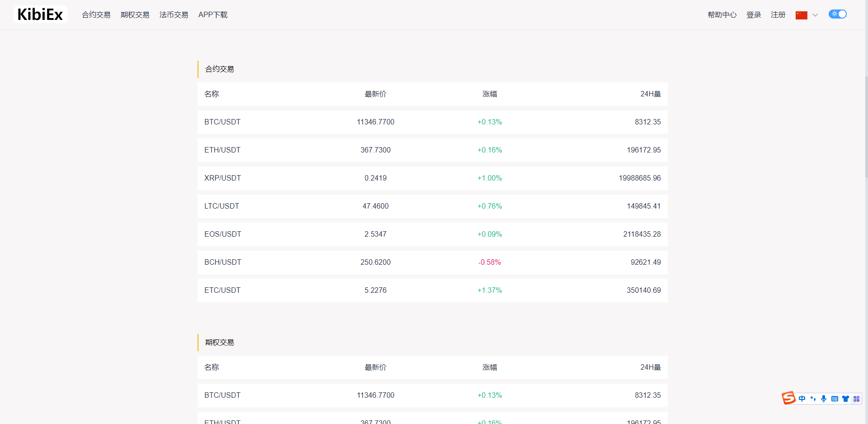Click the China flag language icon
Image resolution: width=868 pixels, height=424 pixels.
click(x=801, y=15)
